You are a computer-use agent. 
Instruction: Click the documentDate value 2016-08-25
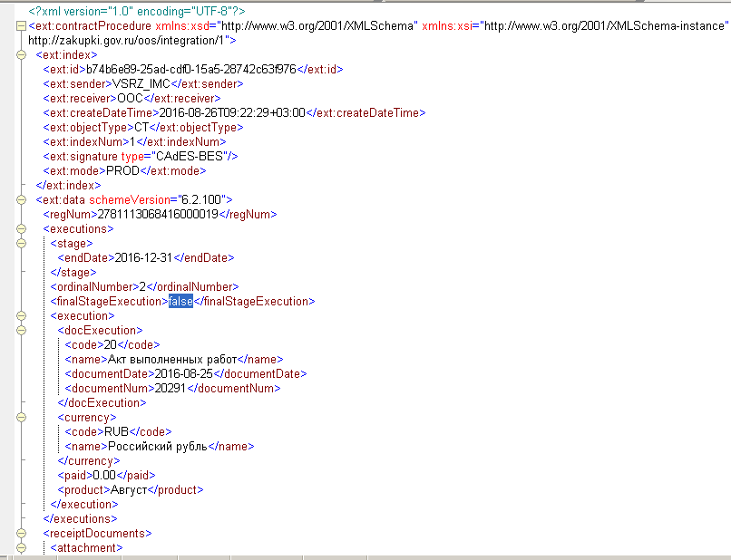coord(183,373)
